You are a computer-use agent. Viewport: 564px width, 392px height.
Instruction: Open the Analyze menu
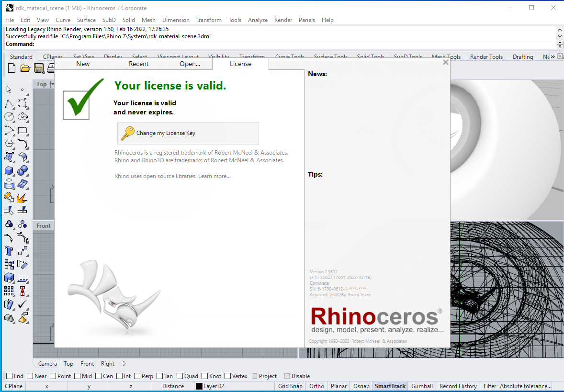pyautogui.click(x=258, y=20)
